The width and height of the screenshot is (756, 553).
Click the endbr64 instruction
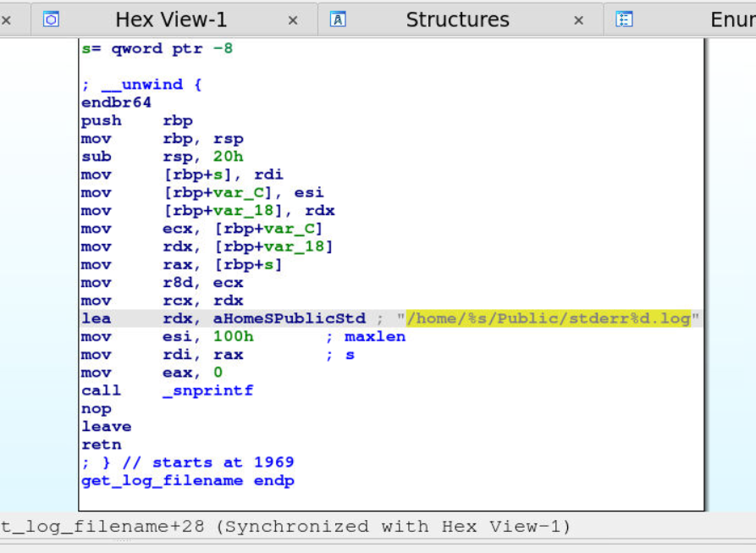[116, 102]
